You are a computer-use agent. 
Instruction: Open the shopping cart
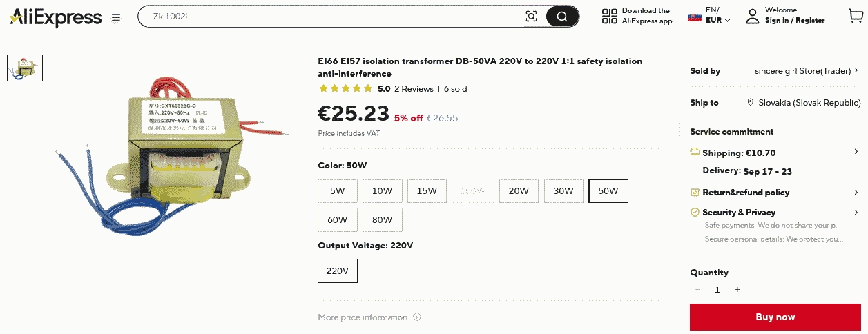click(855, 16)
